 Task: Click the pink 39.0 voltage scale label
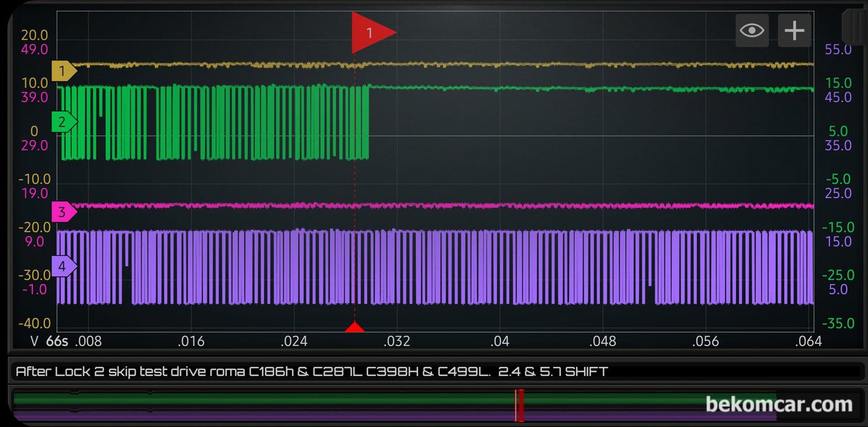pos(35,97)
